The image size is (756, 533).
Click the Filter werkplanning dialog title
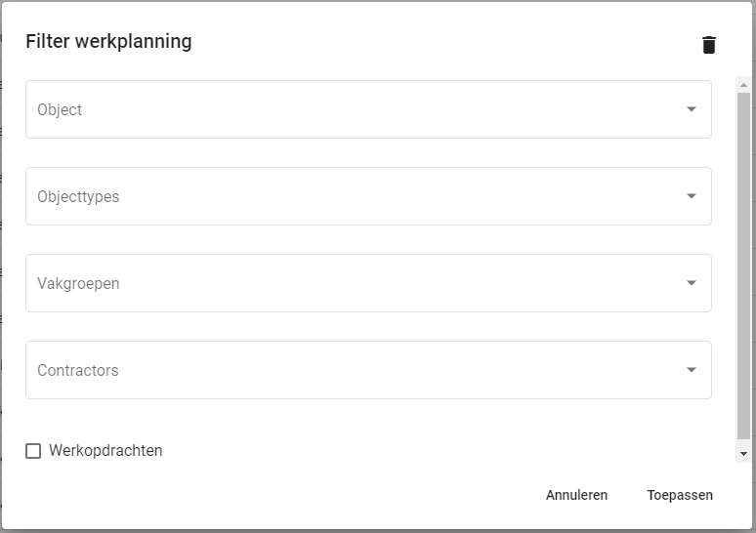(108, 41)
